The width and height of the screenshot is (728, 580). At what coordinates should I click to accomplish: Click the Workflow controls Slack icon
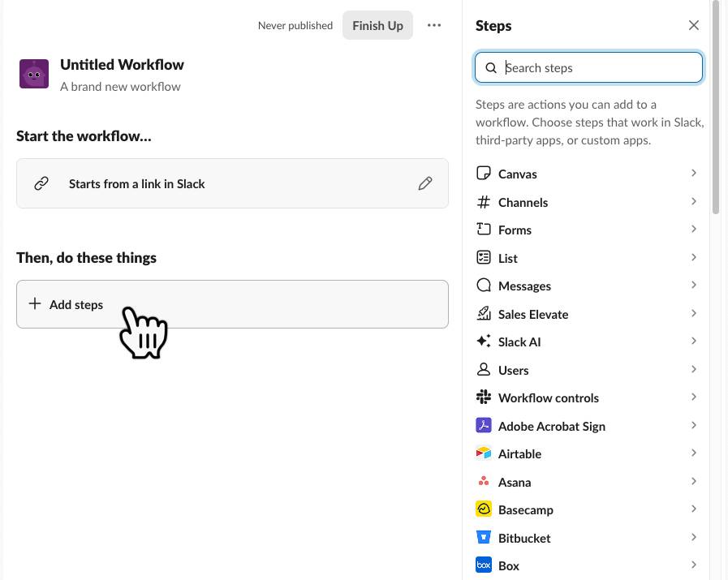point(484,397)
